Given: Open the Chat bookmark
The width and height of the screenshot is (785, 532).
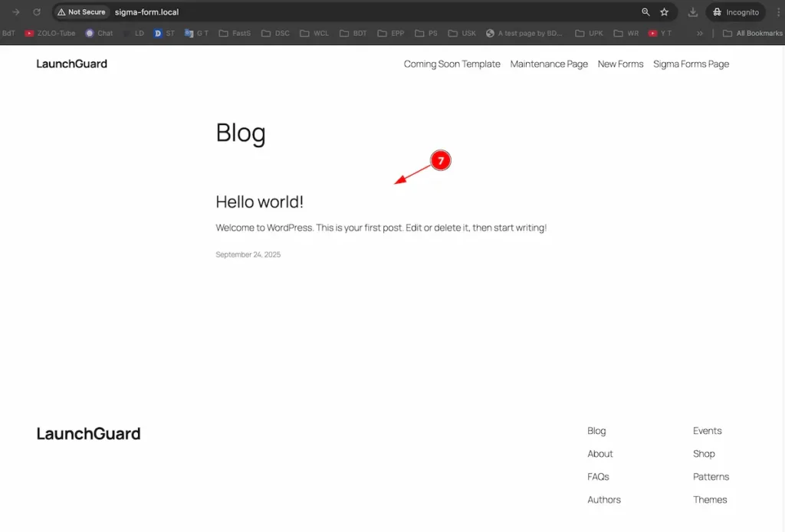Looking at the screenshot, I should 99,33.
